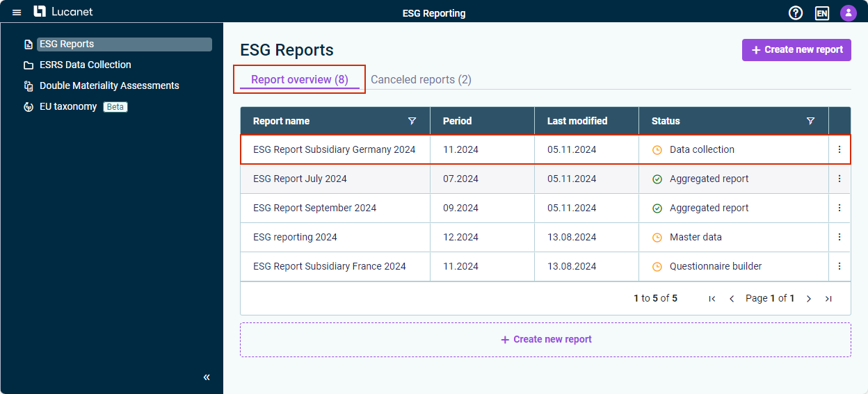This screenshot has height=394, width=868.
Task: Click the purple Create new report button
Action: point(796,50)
